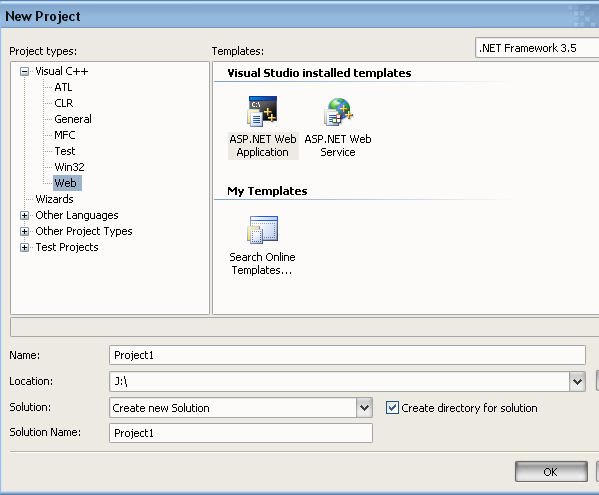Open the Solution combo box dropdown
599x495 pixels.
point(364,408)
